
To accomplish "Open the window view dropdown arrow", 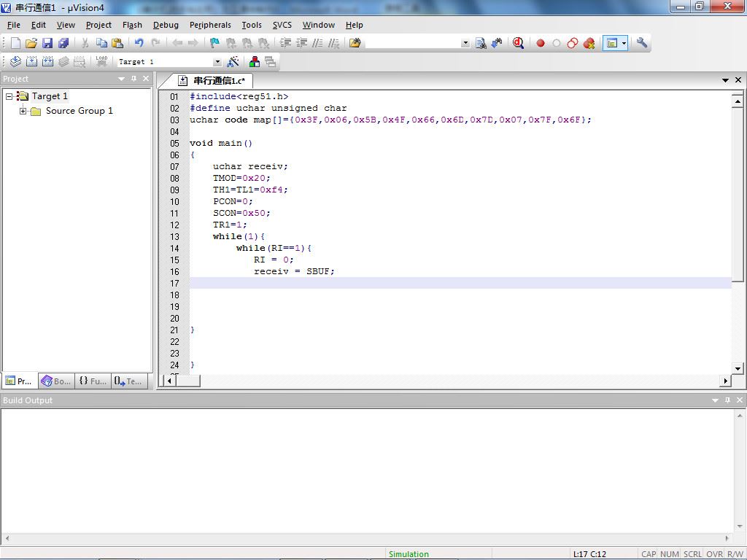I will tap(624, 43).
